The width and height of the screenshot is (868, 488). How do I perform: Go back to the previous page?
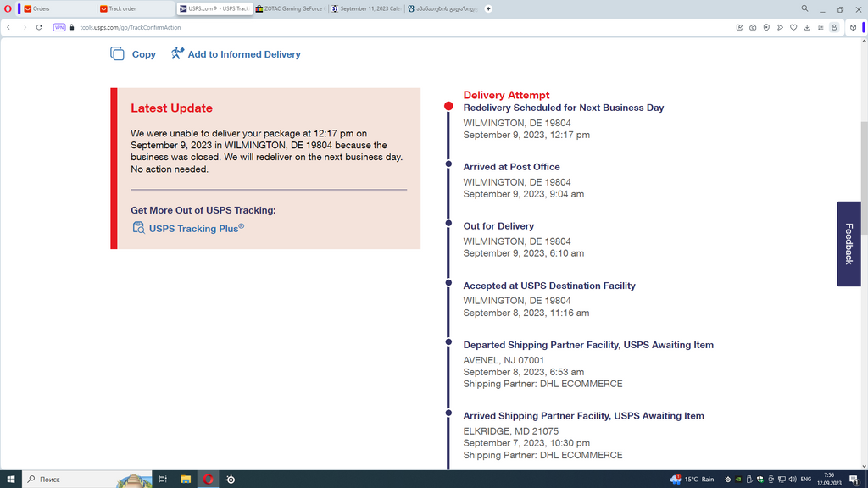point(8,27)
